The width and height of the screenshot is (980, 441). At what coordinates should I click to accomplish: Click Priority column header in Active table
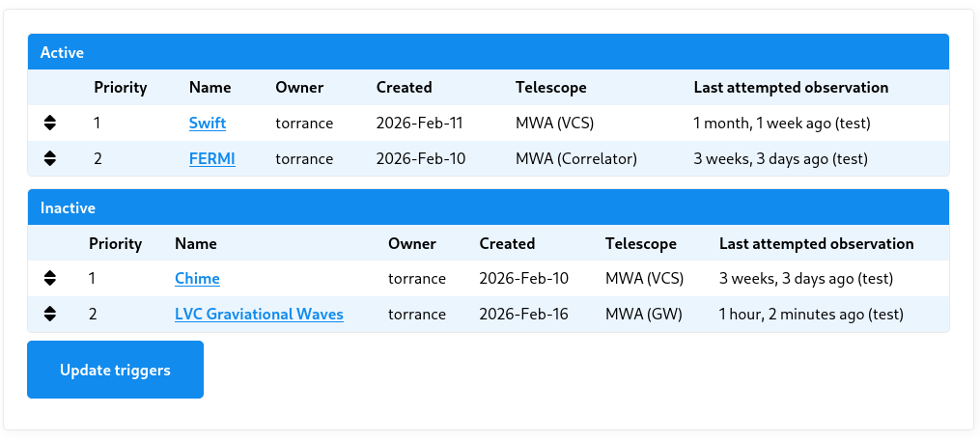[120, 88]
